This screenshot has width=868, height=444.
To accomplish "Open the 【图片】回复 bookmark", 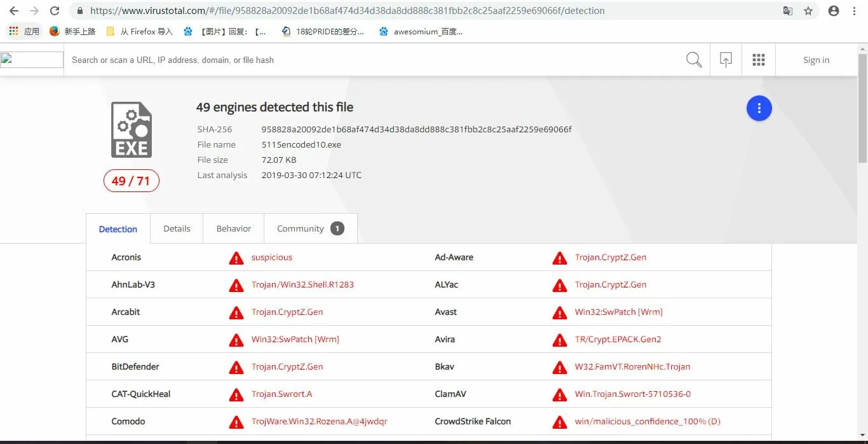I will pos(225,31).
